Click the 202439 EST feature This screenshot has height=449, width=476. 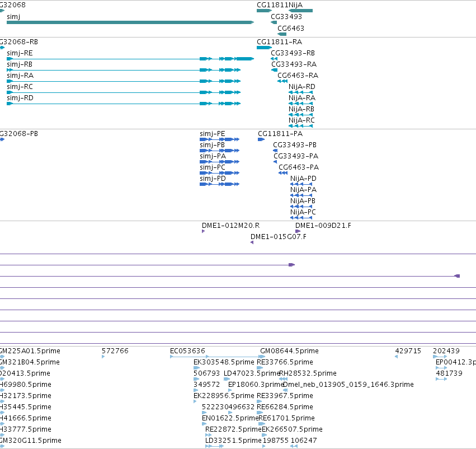(440, 357)
